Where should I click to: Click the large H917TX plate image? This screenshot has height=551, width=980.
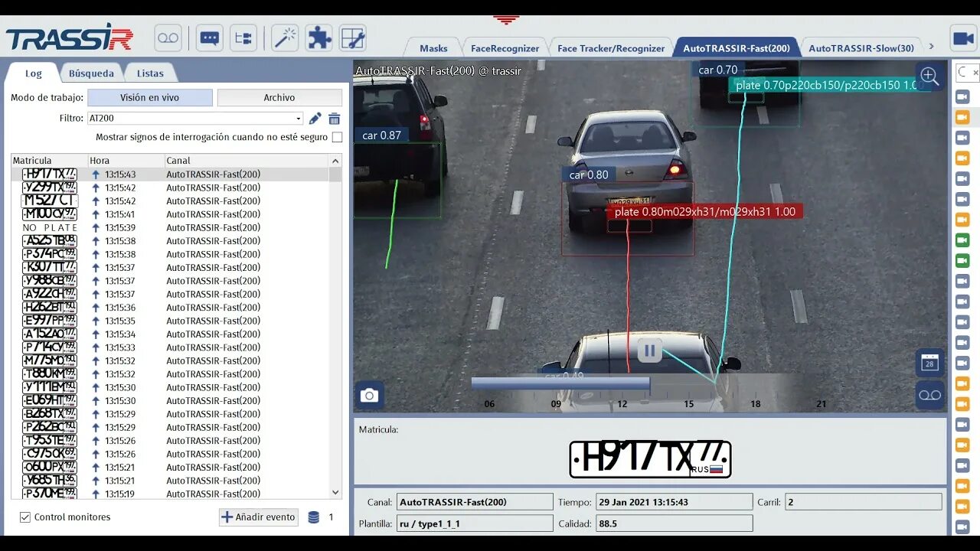pos(650,459)
